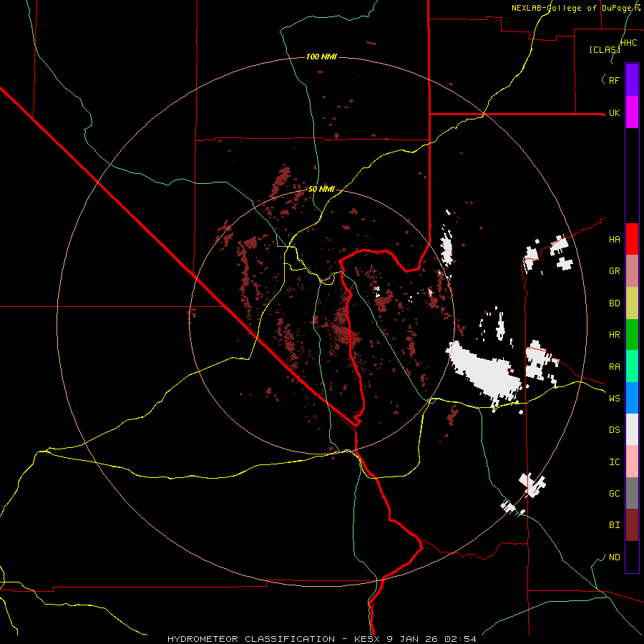Click the 100 NMI range ring label
Image resolution: width=644 pixels, height=644 pixels.
321,57
